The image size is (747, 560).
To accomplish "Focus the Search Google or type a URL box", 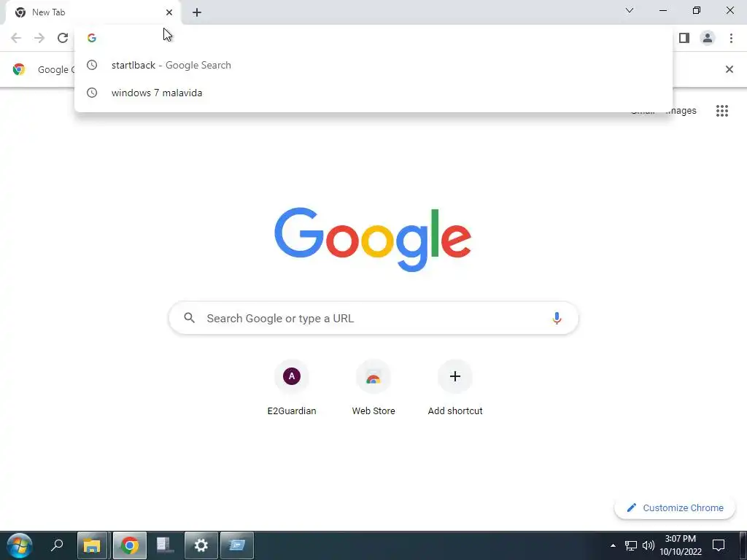I will click(373, 318).
